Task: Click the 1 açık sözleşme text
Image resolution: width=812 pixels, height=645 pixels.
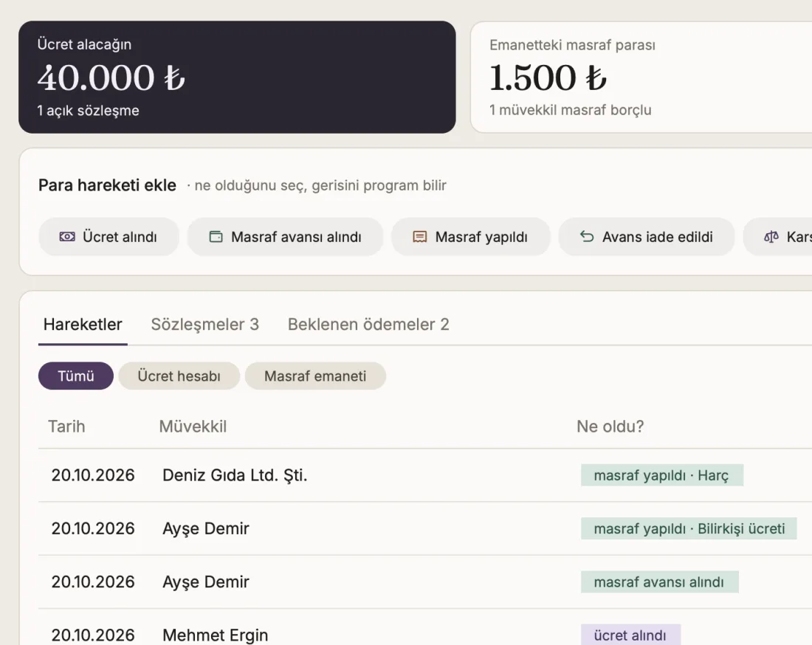Action: tap(88, 111)
